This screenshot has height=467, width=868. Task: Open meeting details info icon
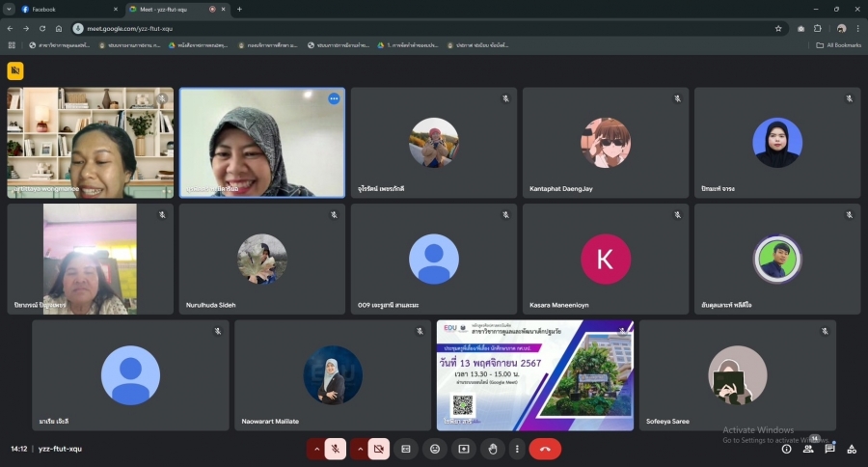786,449
